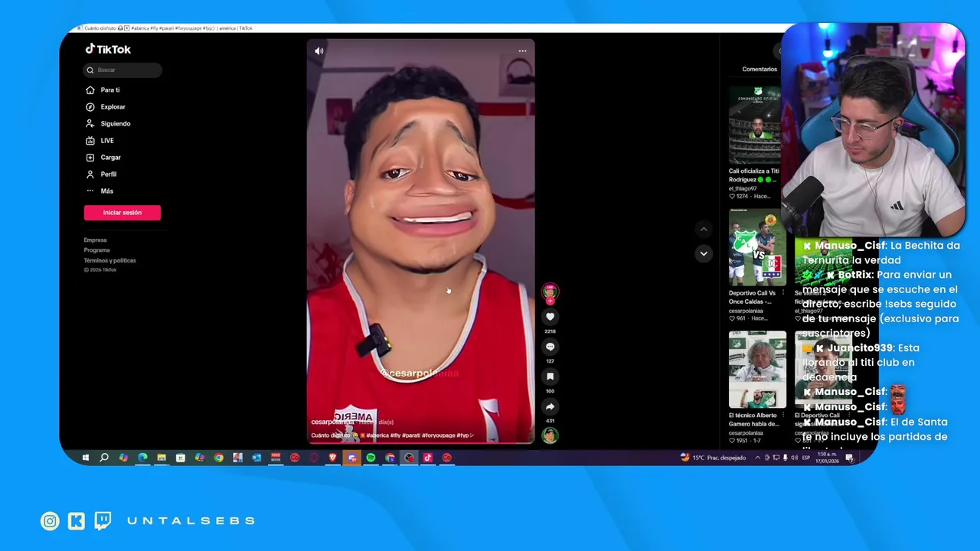Viewport: 980px width, 551px height.
Task: Click the taskbar clock showing 1:50 a. m.
Action: 827,458
